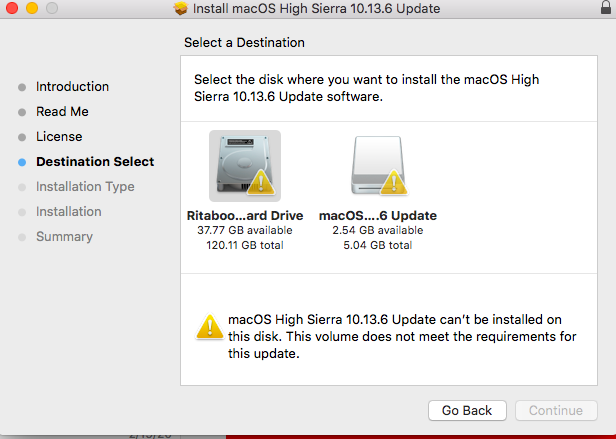
Task: Select the Introduction step in sidebar
Action: pos(72,86)
